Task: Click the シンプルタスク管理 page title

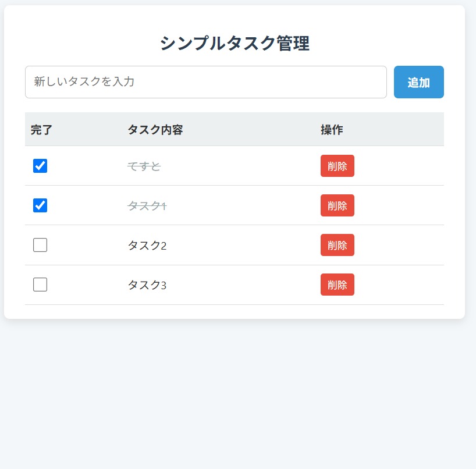Action: tap(235, 43)
